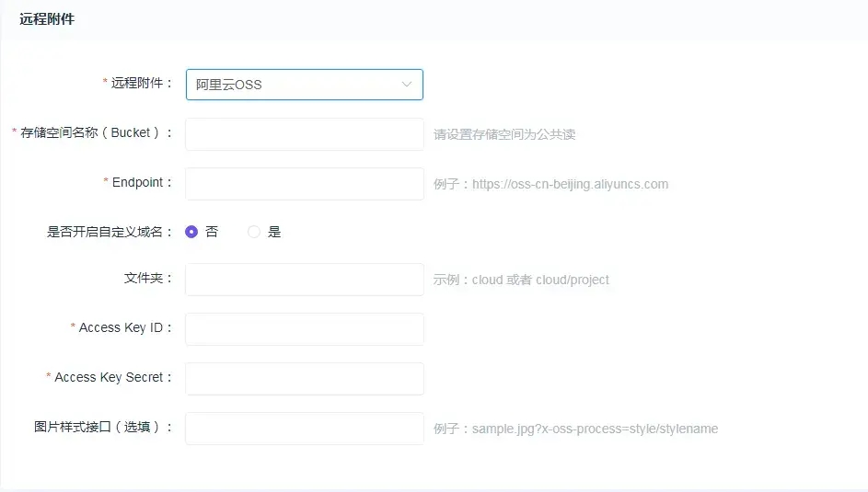The image size is (868, 492).
Task: Click into the Endpoint text field
Action: click(x=304, y=184)
